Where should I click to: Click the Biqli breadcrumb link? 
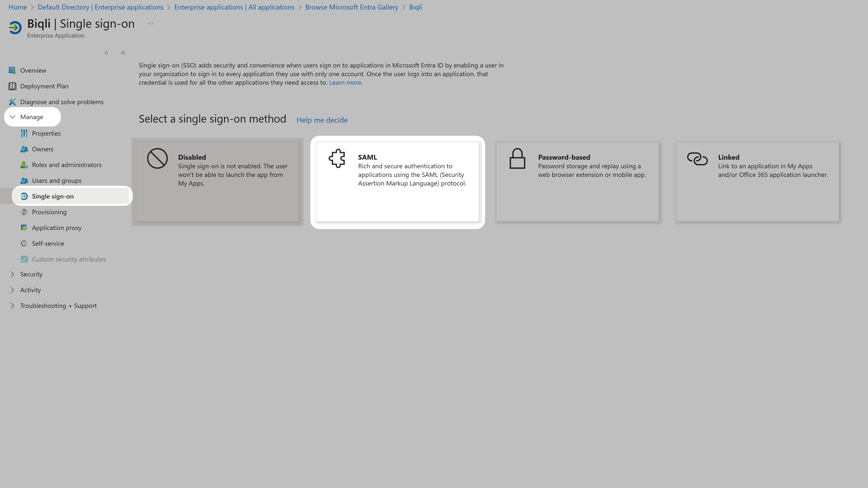pyautogui.click(x=415, y=7)
